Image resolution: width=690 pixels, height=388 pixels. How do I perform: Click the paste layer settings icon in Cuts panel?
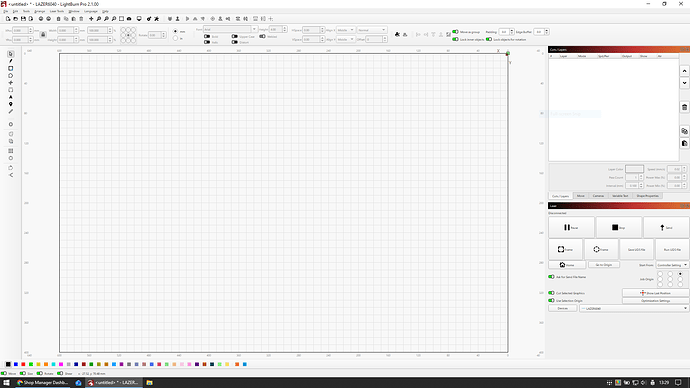coord(684,143)
